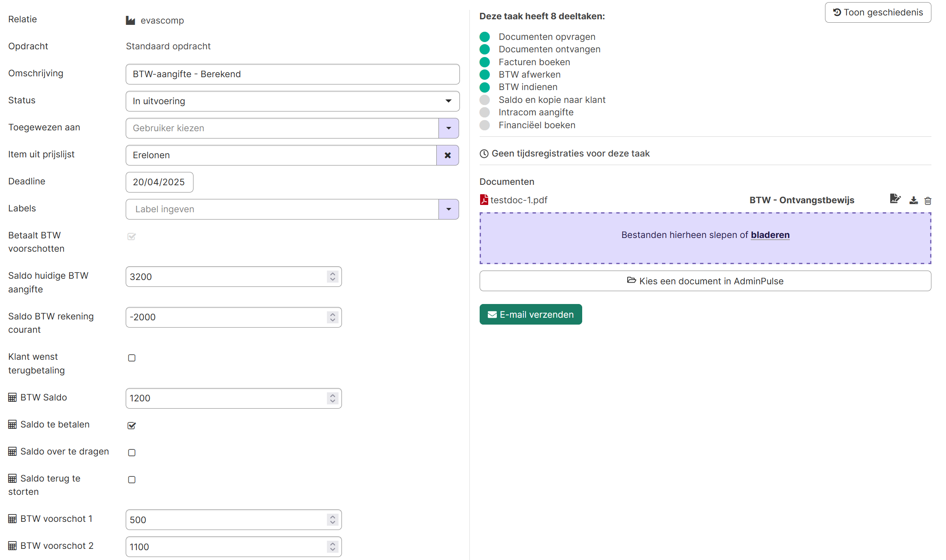Viewport: 946px width, 560px height.
Task: Uncheck the Saldo te betalen checkbox
Action: (132, 425)
